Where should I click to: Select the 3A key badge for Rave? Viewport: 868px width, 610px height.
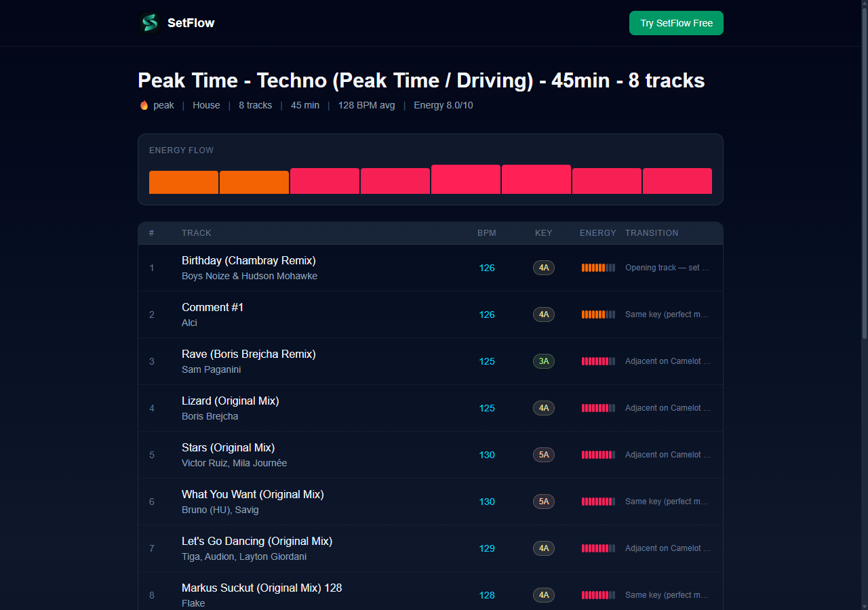click(543, 361)
